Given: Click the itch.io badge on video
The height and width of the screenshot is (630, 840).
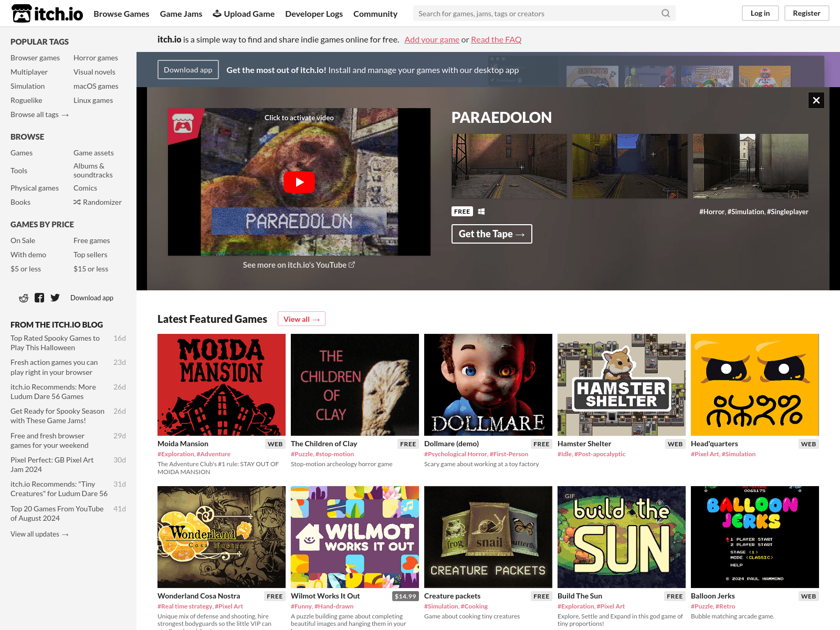Looking at the screenshot, I should point(183,124).
